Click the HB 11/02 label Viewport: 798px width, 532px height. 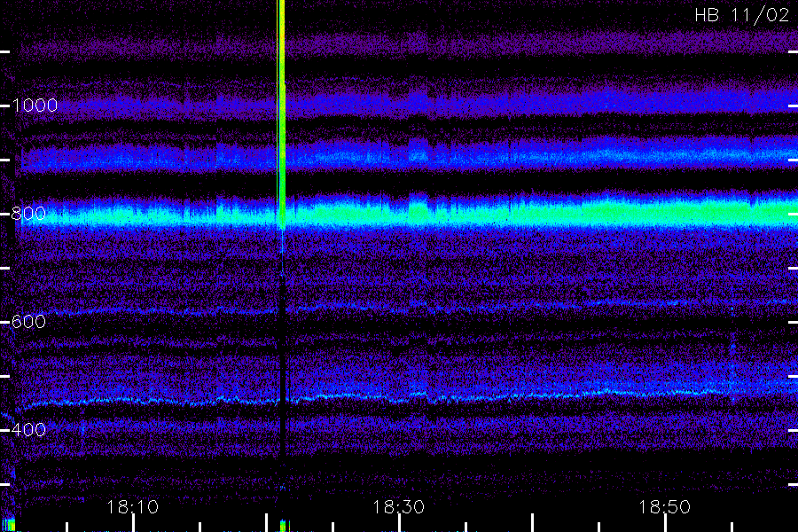[x=741, y=15]
